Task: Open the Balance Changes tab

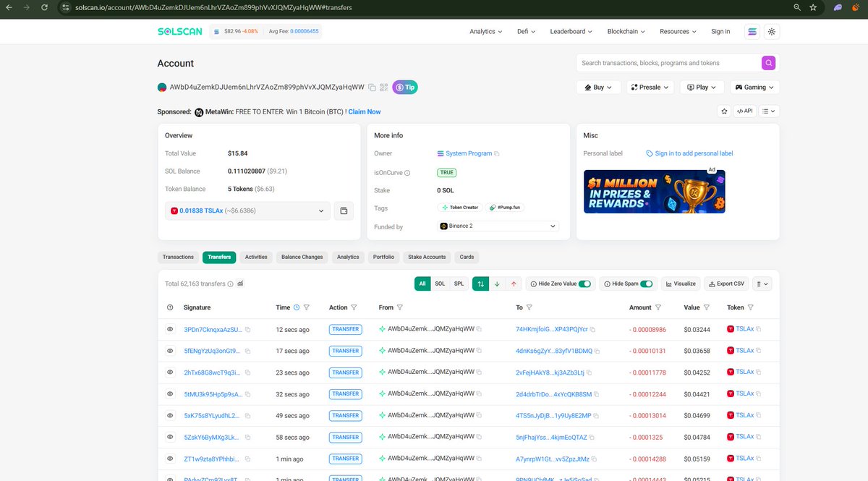Action: click(x=302, y=257)
